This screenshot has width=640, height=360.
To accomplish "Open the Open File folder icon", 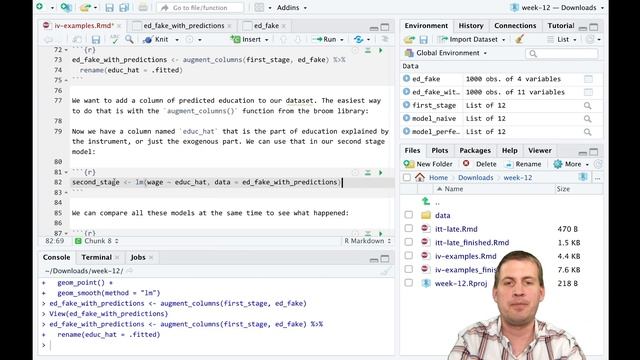I will coord(85,7).
